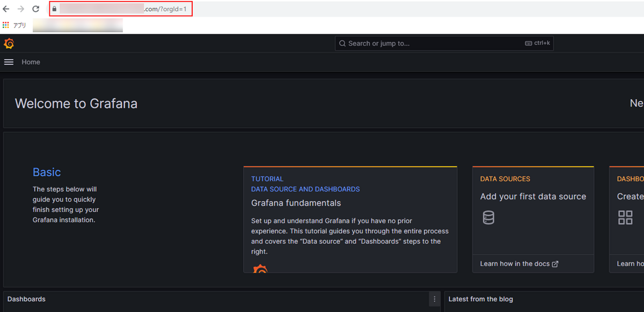Click the browser forward arrow
The height and width of the screenshot is (312, 644).
[20, 9]
